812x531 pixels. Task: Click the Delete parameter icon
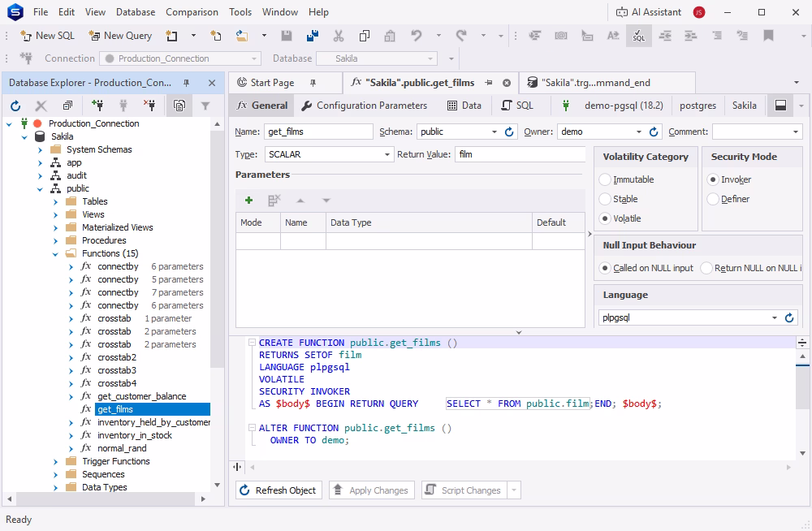point(274,200)
